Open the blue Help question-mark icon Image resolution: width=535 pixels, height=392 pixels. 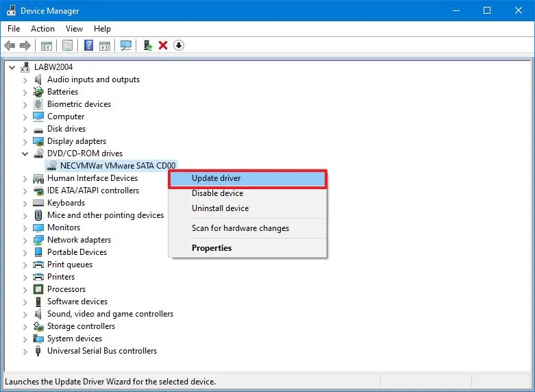(x=89, y=45)
